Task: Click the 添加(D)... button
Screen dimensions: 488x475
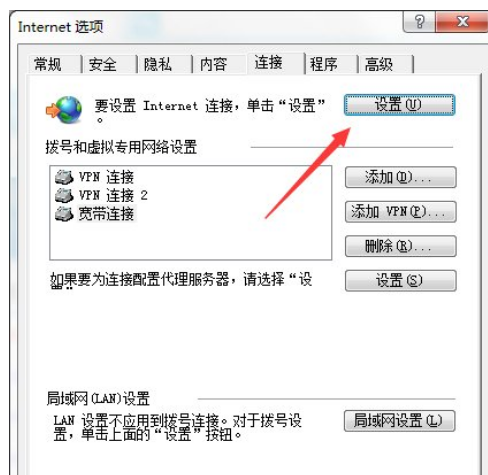Action: coord(400,177)
